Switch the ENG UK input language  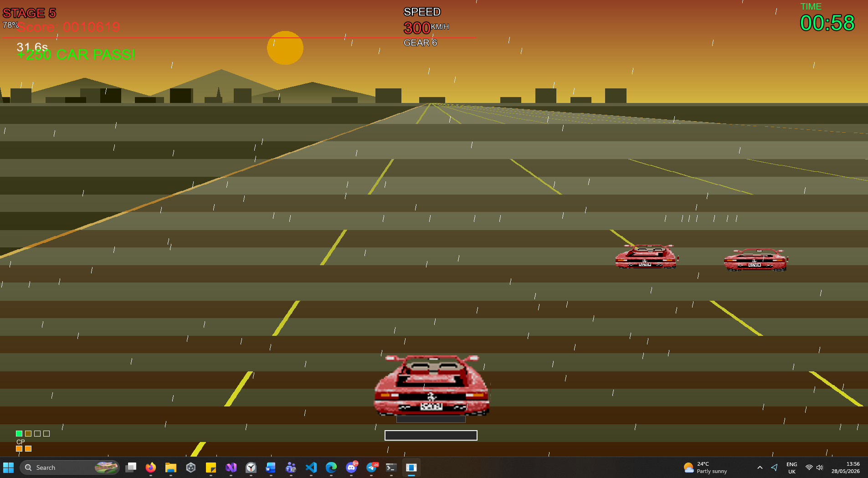(x=792, y=468)
